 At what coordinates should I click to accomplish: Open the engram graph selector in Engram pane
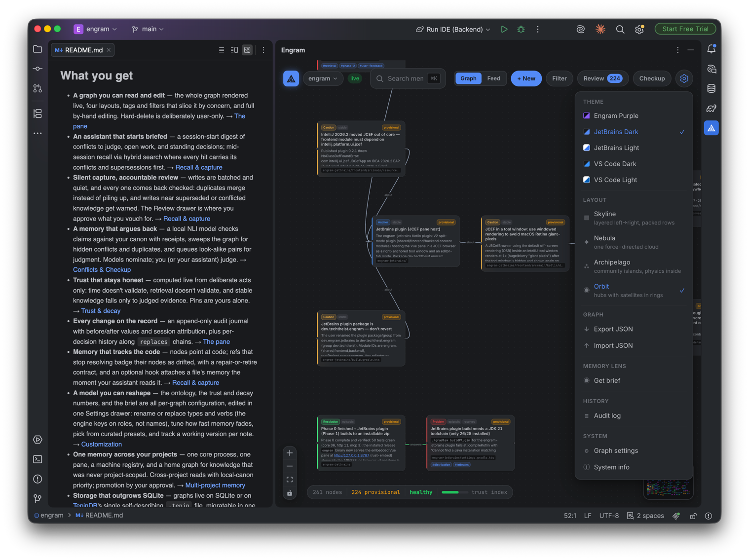[x=323, y=78]
